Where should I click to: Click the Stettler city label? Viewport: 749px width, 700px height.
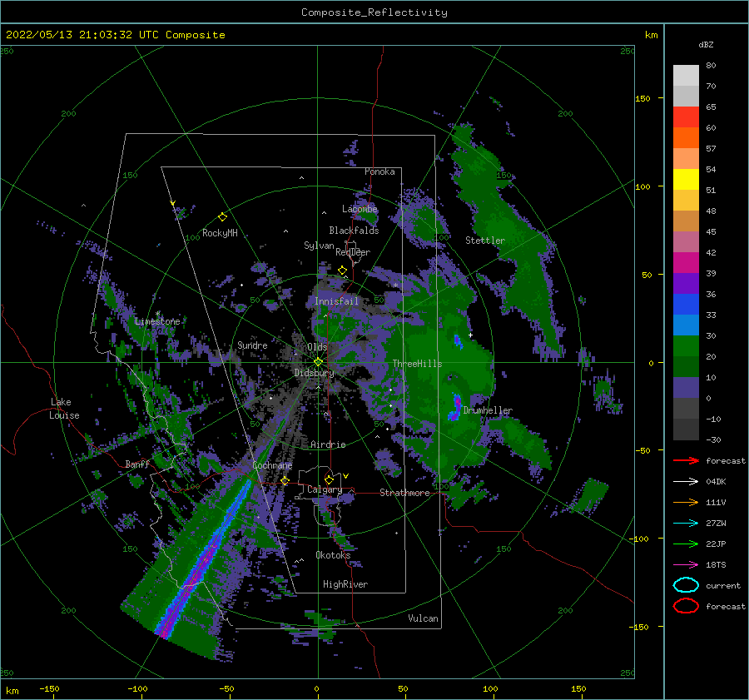(485, 241)
